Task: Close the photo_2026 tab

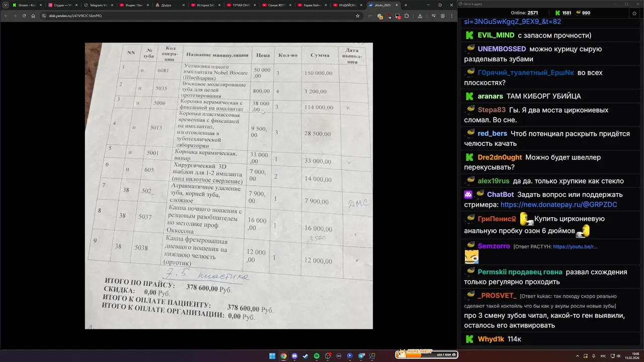Action: [397, 5]
